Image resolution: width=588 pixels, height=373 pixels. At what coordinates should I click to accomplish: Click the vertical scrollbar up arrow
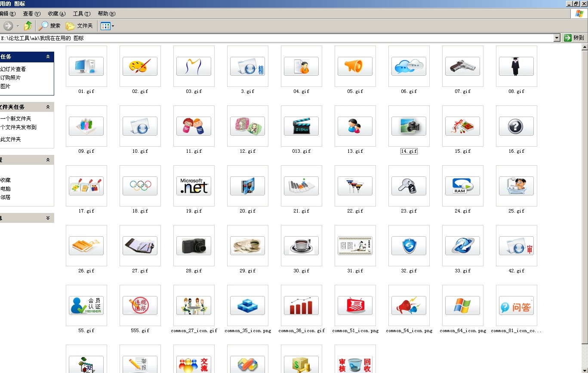point(584,46)
